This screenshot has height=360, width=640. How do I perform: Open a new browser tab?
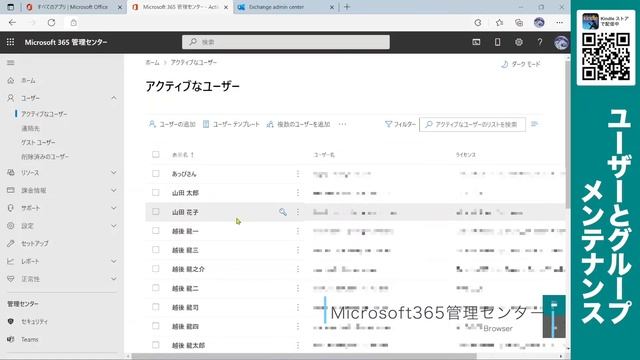pyautogui.click(x=347, y=7)
